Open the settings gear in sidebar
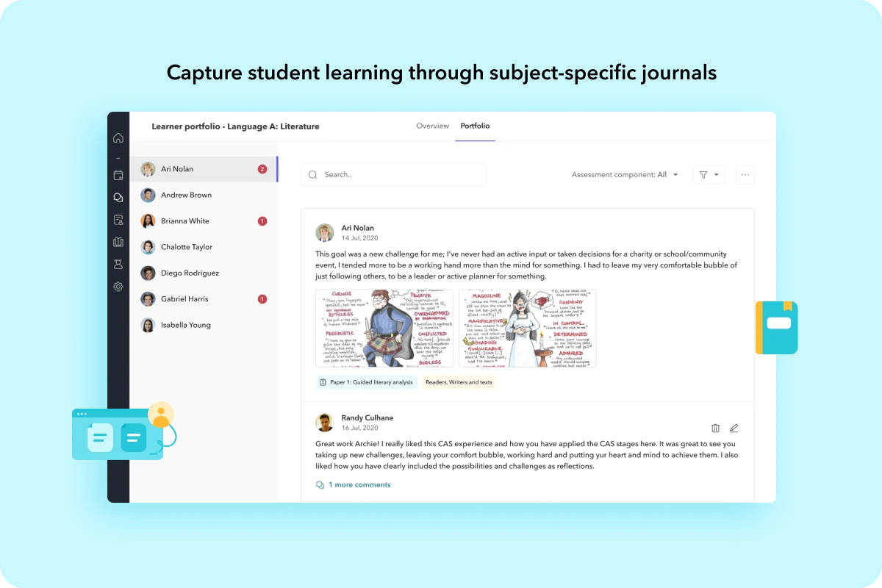The width and height of the screenshot is (882, 588). [118, 287]
